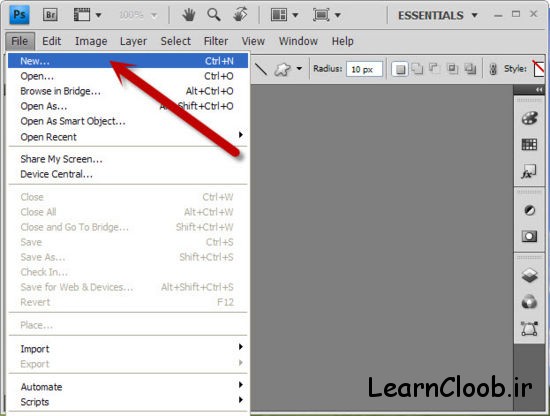Open the Layers panel icon
Viewport: 550px width, 416px height.
click(529, 275)
